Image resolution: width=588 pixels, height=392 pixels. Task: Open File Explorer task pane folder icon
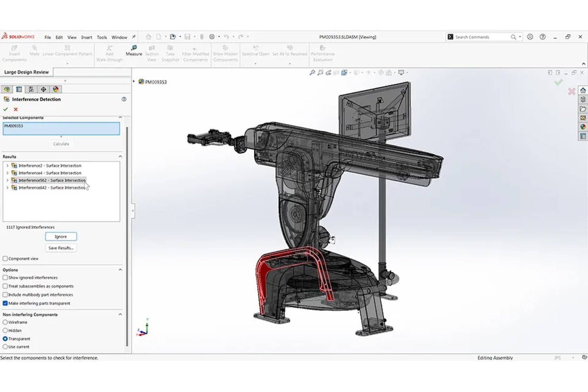[x=583, y=108]
